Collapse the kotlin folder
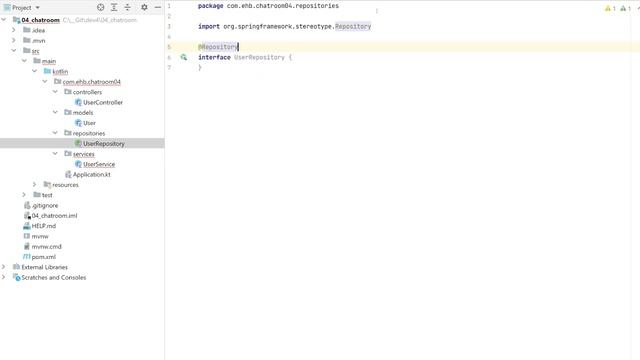640x360 pixels. (35, 71)
